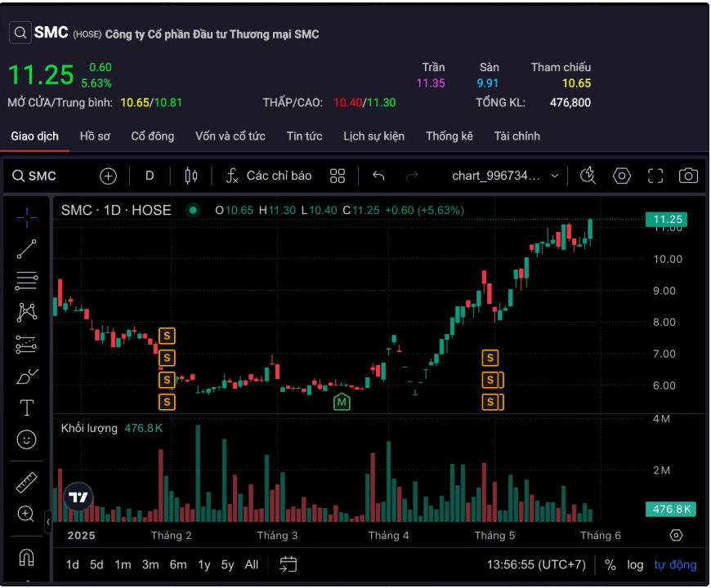711x588 pixels.
Task: Open Tài chính tab
Action: [517, 136]
